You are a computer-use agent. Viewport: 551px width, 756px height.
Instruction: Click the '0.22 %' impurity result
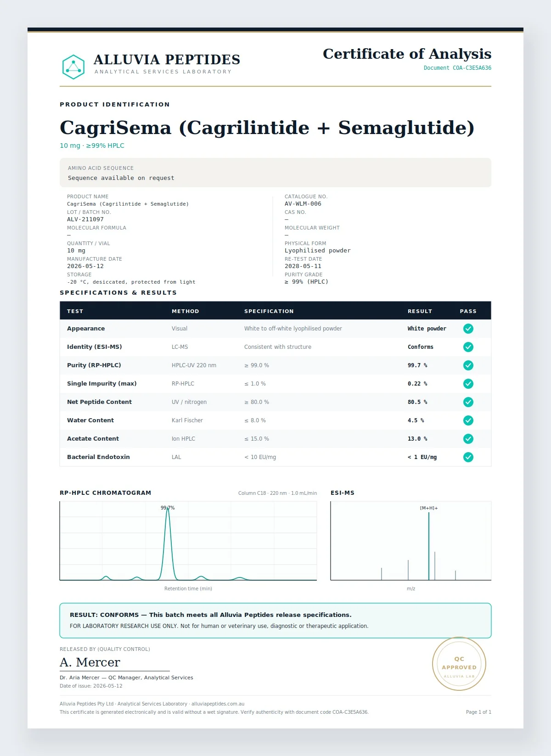(x=417, y=384)
